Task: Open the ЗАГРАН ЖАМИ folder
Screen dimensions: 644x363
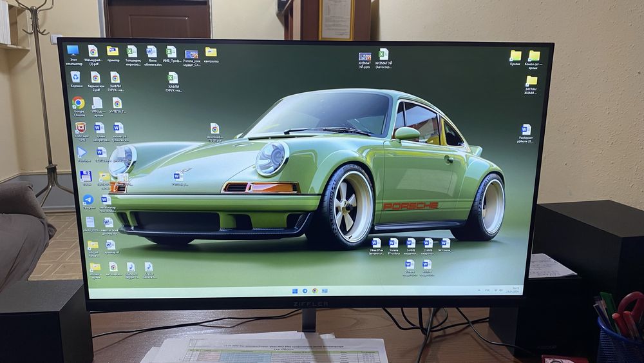Action: pos(531,85)
